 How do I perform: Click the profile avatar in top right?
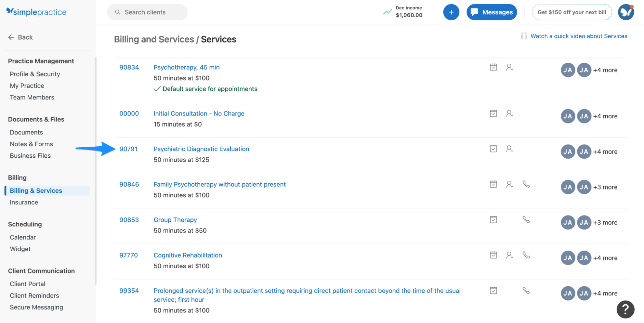coord(626,12)
